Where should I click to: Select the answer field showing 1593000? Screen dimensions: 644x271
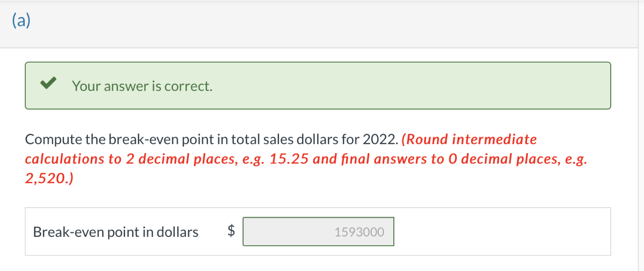(x=318, y=231)
